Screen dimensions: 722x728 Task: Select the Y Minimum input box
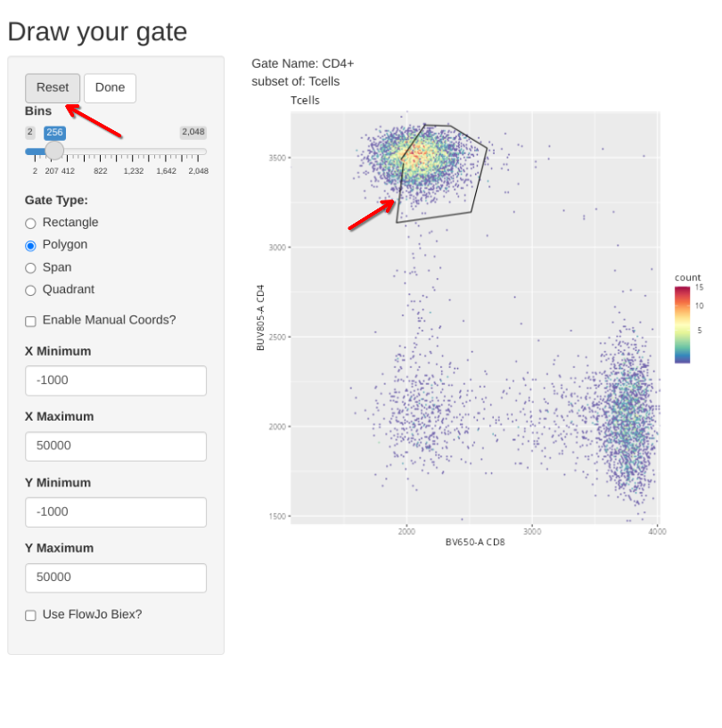[116, 512]
